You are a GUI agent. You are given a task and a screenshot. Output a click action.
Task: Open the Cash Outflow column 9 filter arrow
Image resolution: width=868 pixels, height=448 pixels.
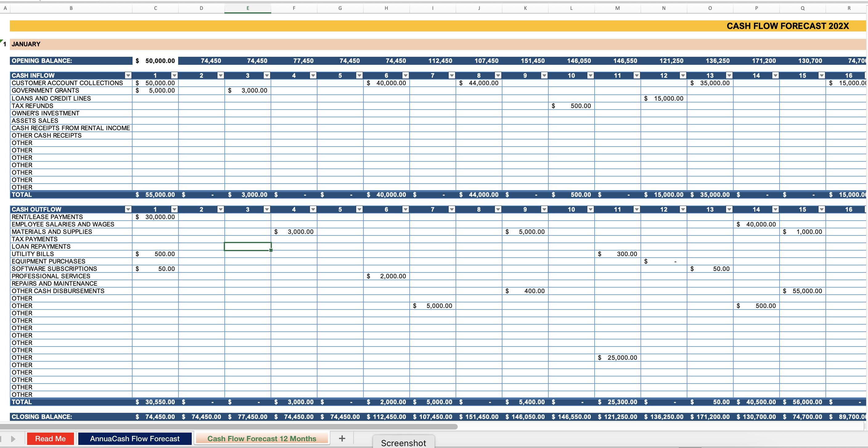544,209
